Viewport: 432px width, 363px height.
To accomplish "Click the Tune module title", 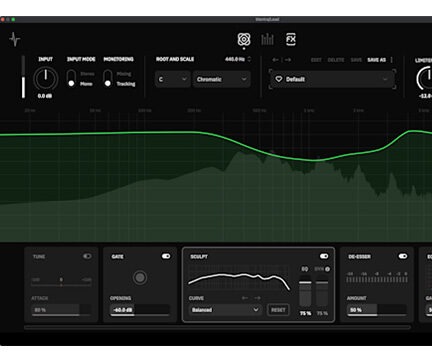I will pyautogui.click(x=39, y=257).
